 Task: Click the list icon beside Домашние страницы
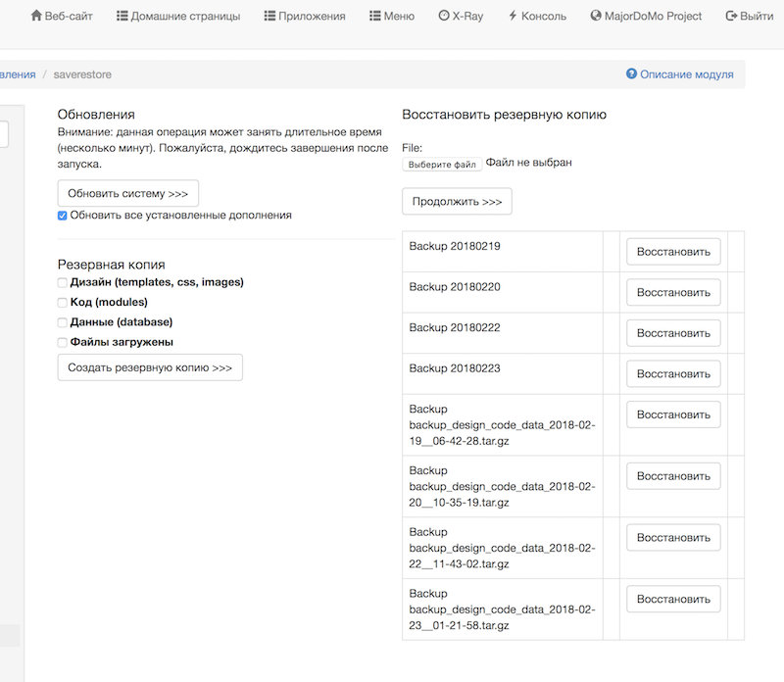[x=122, y=17]
